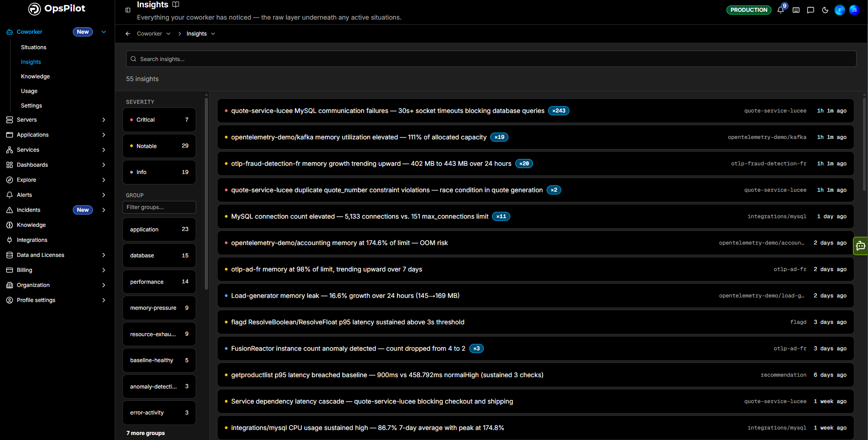This screenshot has height=440, width=868.
Task: Open Insights documentation book icon
Action: 176,5
